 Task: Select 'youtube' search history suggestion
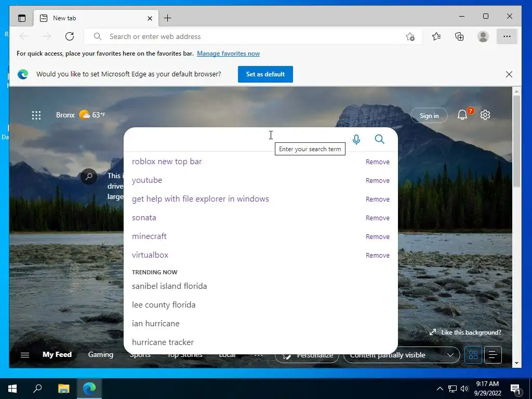tap(147, 180)
